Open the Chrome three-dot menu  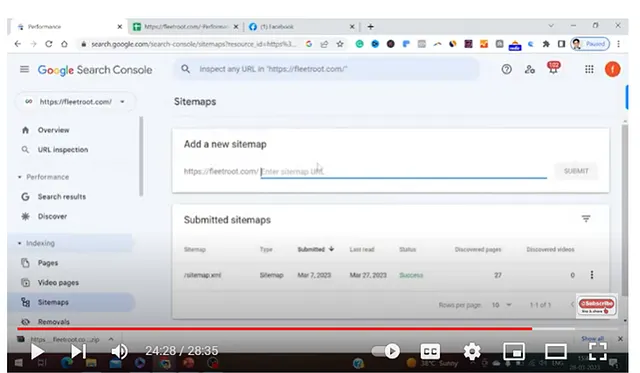coord(618,44)
